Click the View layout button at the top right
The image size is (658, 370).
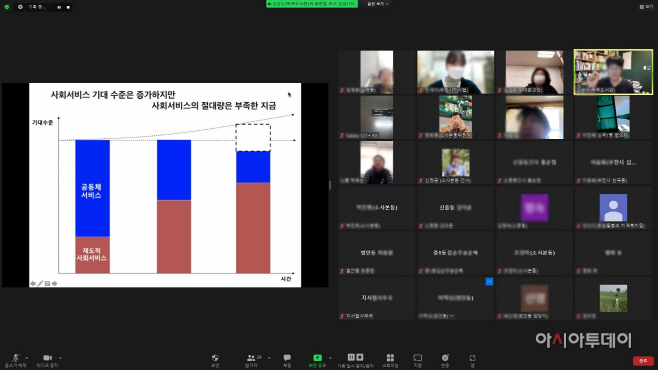click(x=646, y=7)
